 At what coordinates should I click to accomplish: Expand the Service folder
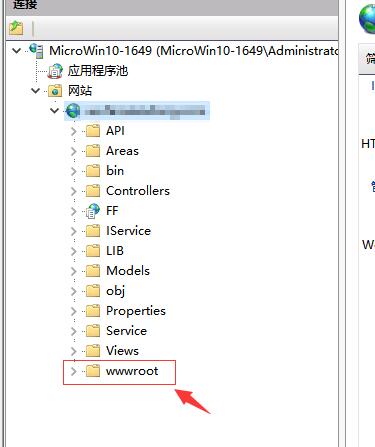coord(74,331)
